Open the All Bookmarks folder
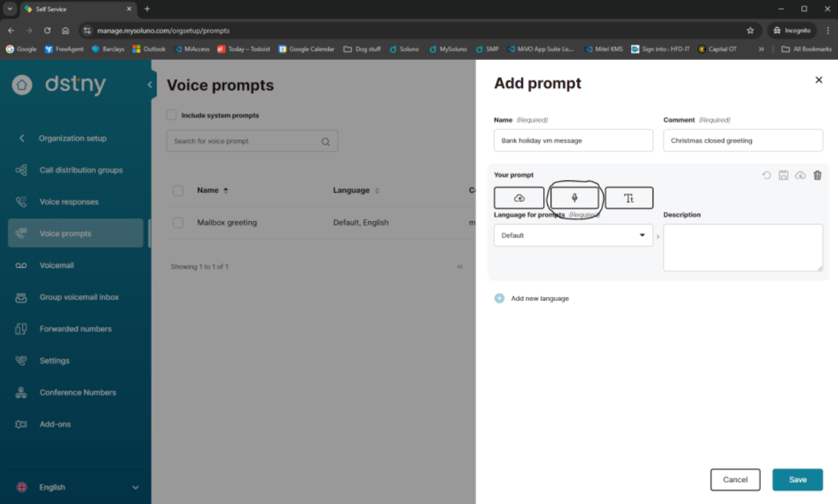The image size is (838, 504). point(806,49)
